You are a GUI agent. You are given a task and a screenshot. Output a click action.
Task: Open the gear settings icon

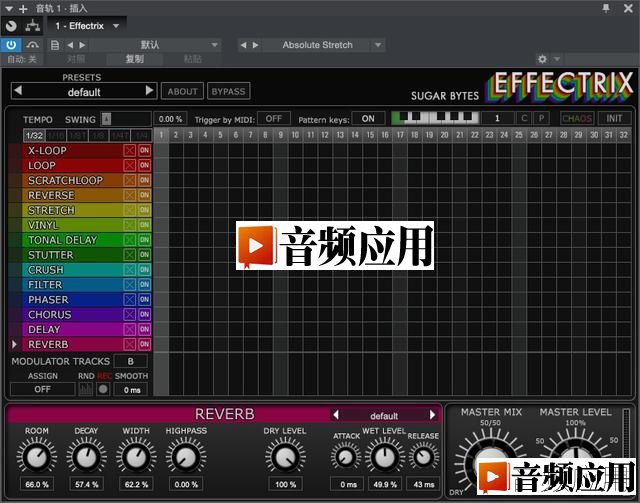pyautogui.click(x=542, y=59)
